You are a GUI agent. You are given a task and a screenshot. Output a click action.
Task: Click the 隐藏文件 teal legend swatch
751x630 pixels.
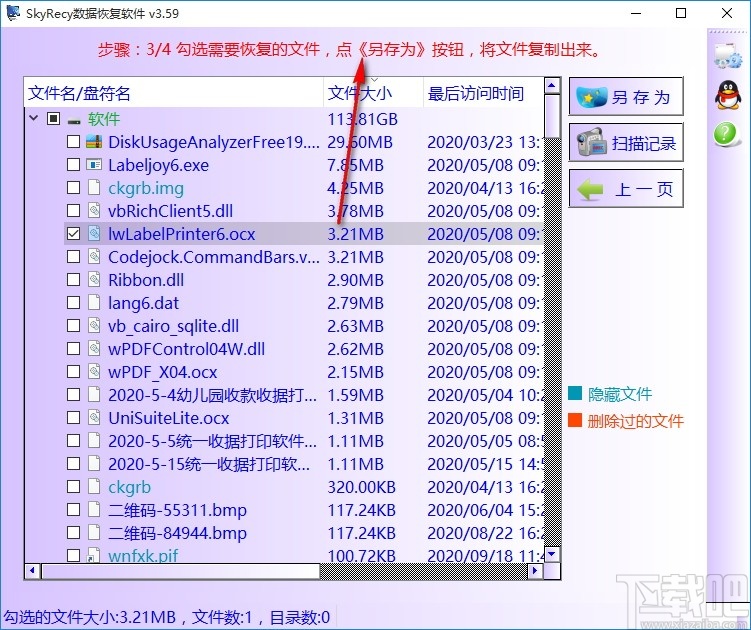tap(575, 393)
